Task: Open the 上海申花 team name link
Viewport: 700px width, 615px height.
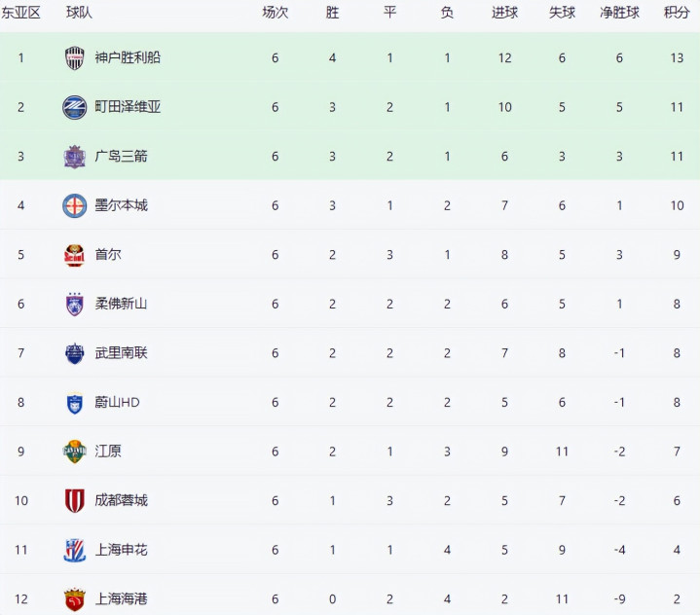Action: pyautogui.click(x=121, y=550)
